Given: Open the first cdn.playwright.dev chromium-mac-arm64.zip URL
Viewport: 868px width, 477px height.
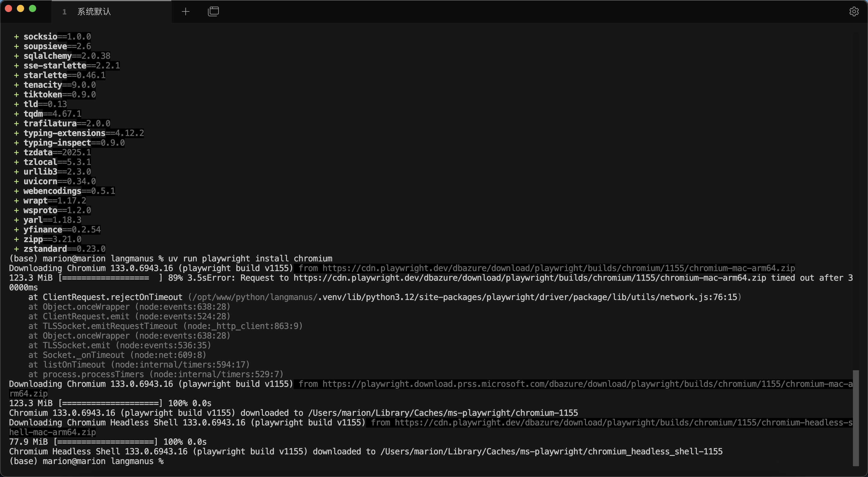Looking at the screenshot, I should [558, 268].
